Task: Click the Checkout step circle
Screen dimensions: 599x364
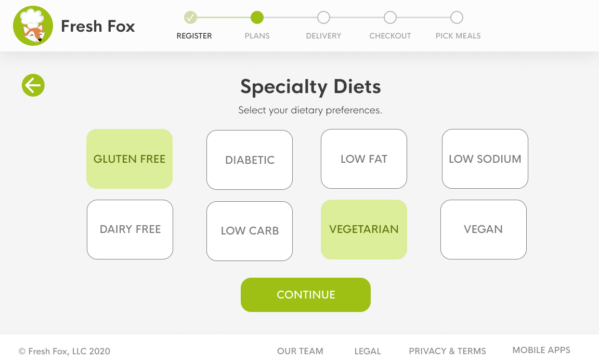Action: 390,18
